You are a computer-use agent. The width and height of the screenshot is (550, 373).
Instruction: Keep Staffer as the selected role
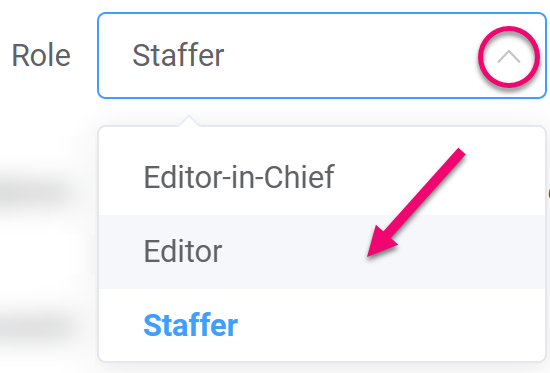pyautogui.click(x=322, y=325)
